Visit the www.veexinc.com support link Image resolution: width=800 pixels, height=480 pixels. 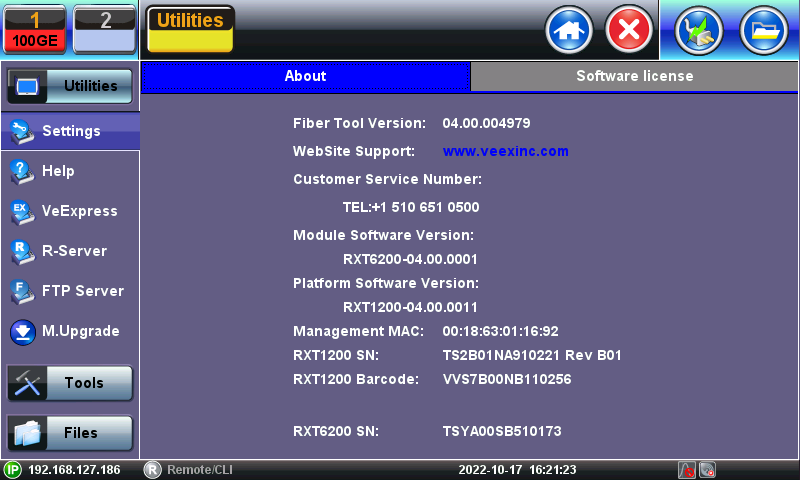[x=505, y=151]
